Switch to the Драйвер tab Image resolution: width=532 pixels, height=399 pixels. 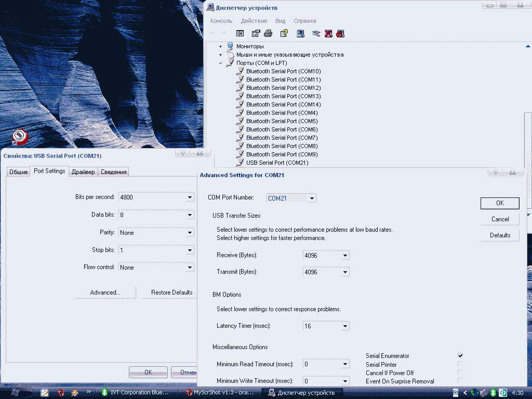click(83, 172)
